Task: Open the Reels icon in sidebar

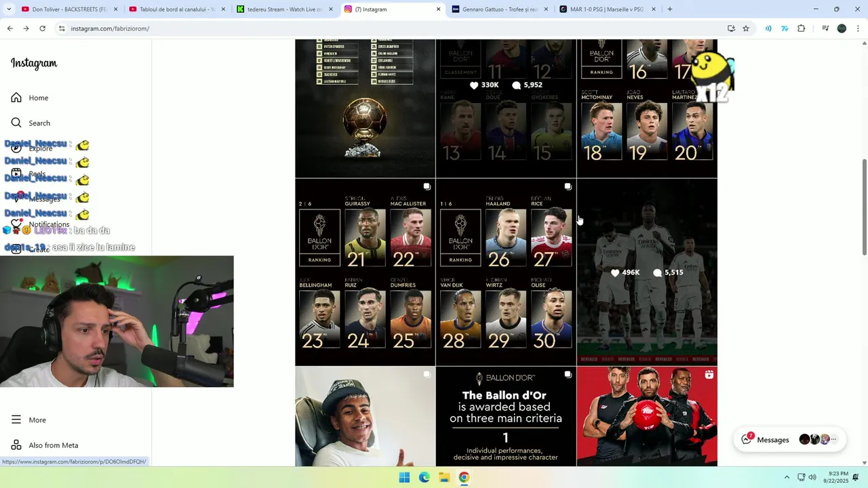Action: pyautogui.click(x=16, y=174)
